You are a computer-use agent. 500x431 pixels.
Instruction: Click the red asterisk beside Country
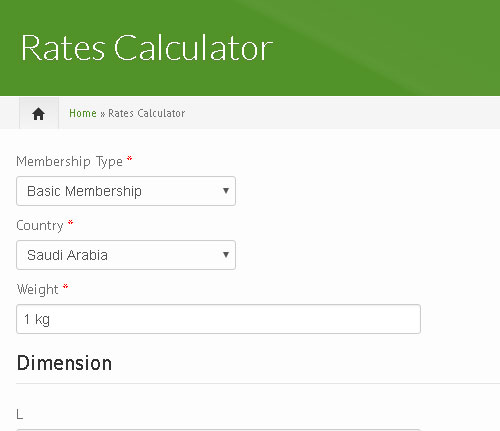pyautogui.click(x=70, y=223)
